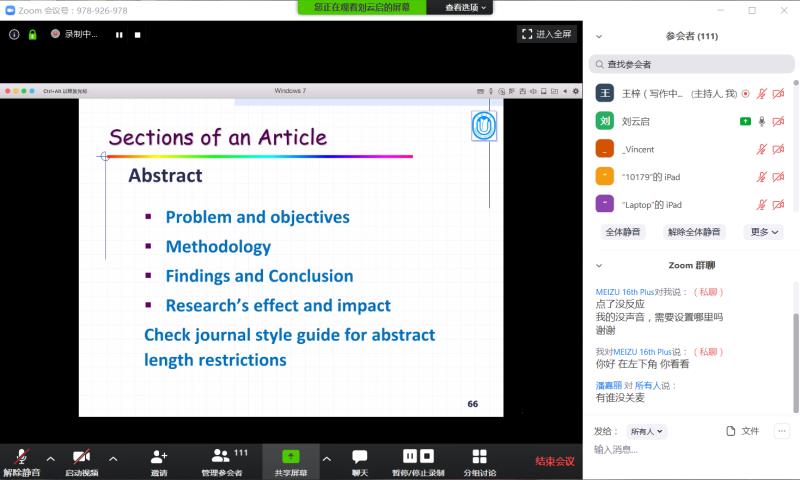
Task: Click the meeting info icon at top left
Action: [x=14, y=34]
